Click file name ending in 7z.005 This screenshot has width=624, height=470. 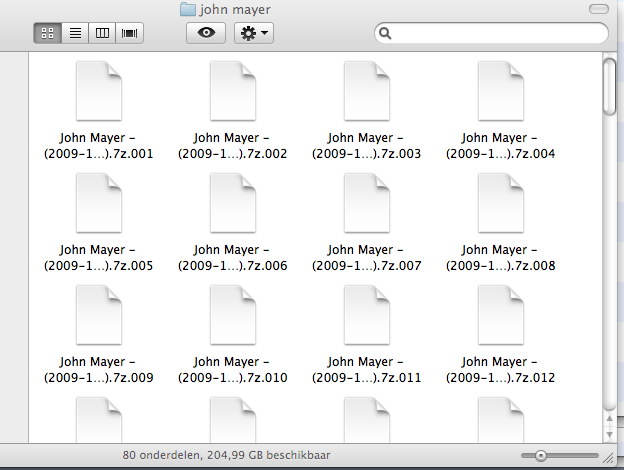point(99,257)
